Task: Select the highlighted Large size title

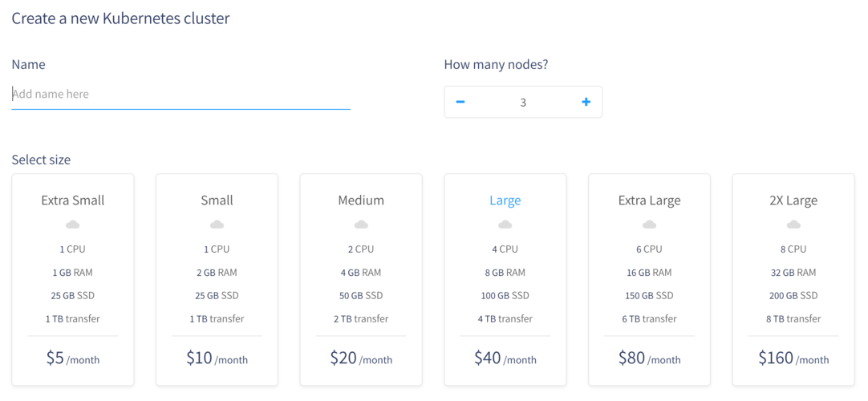Action: click(505, 200)
